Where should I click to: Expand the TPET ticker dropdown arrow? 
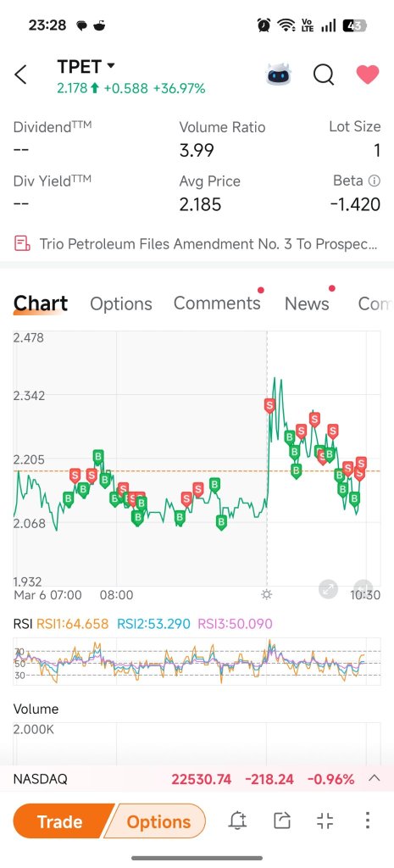(x=111, y=65)
